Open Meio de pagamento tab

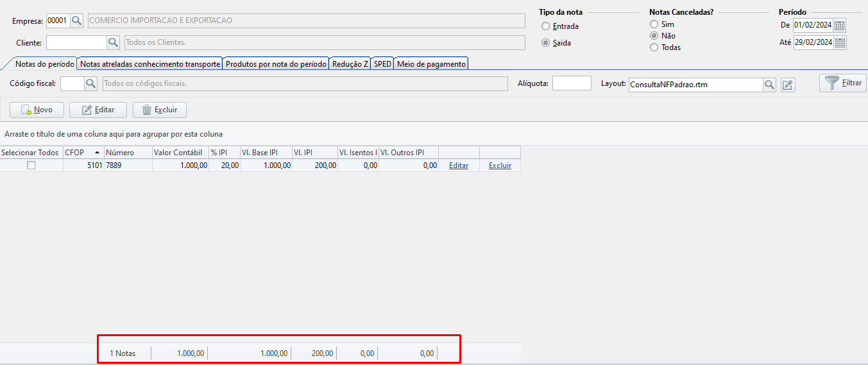pos(431,64)
